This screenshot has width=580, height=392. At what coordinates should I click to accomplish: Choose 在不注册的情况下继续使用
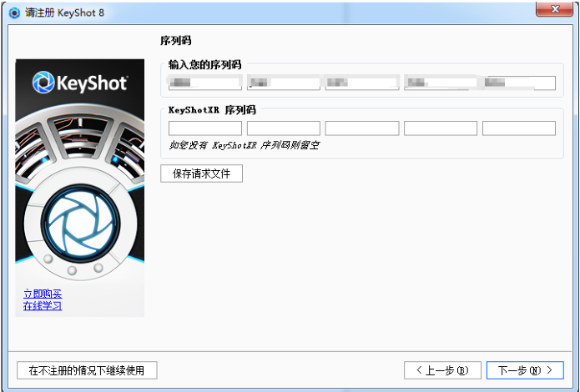(87, 369)
